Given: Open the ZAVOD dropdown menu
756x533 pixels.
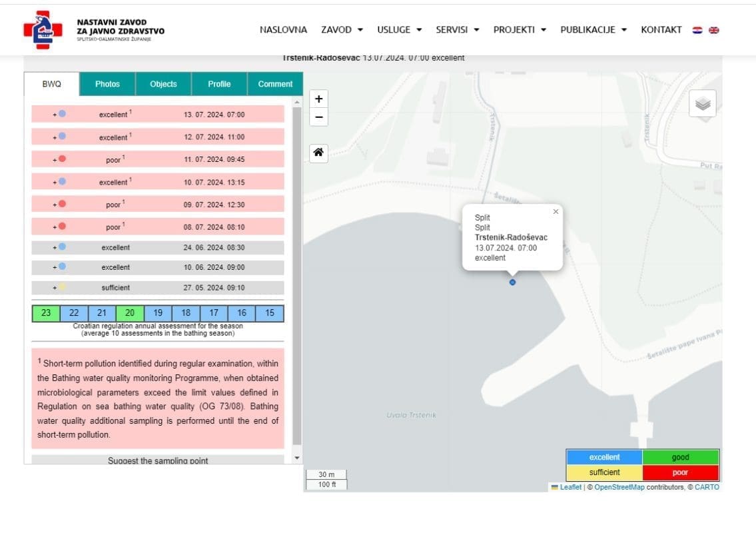Looking at the screenshot, I should 342,30.
